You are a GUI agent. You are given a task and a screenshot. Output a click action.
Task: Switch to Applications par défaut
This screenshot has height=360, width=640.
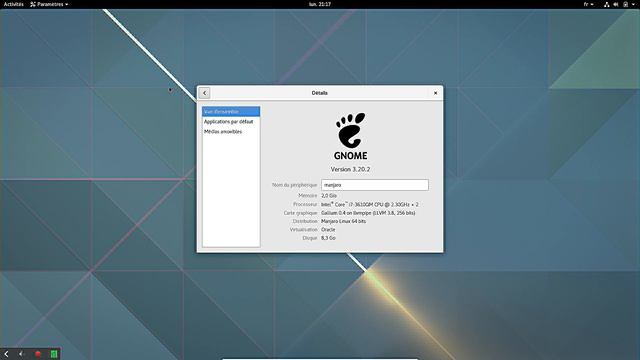231,122
